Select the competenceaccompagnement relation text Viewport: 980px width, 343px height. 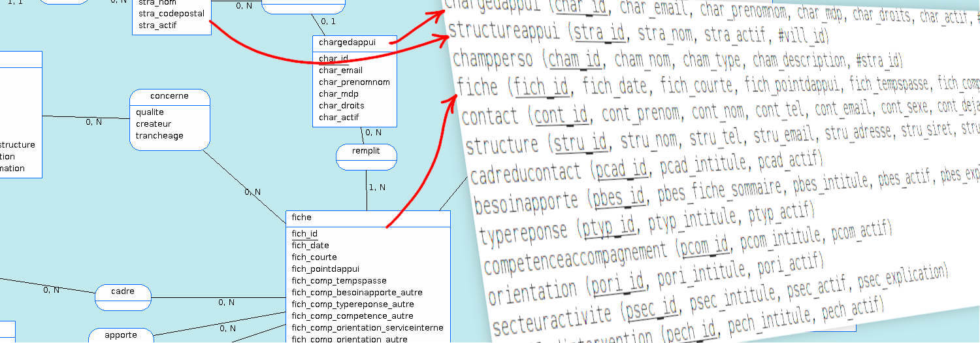point(575,258)
